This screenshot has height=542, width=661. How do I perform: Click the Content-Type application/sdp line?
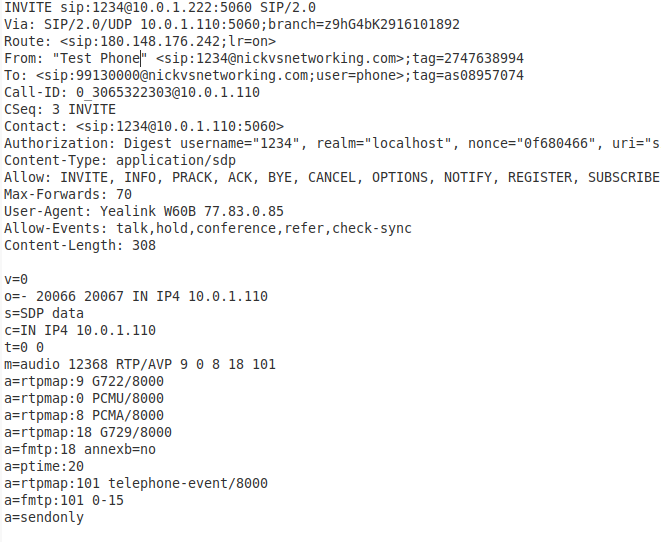coord(120,161)
